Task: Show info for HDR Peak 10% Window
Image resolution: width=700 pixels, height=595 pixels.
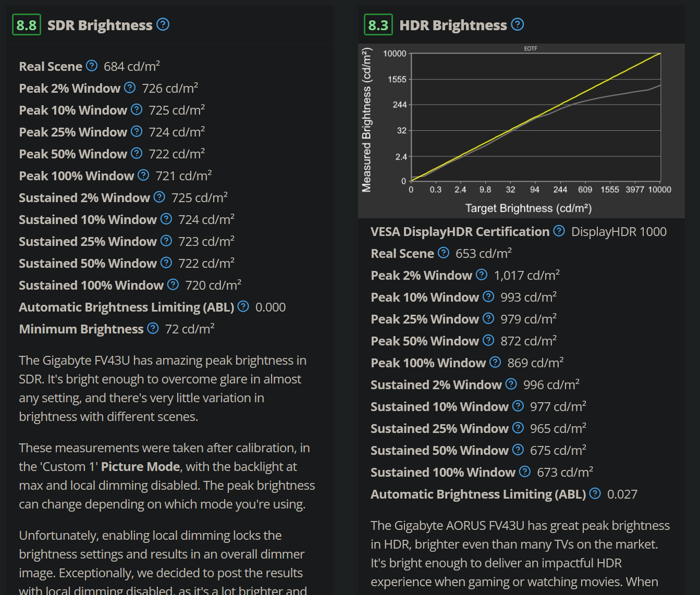Action: pyautogui.click(x=488, y=296)
